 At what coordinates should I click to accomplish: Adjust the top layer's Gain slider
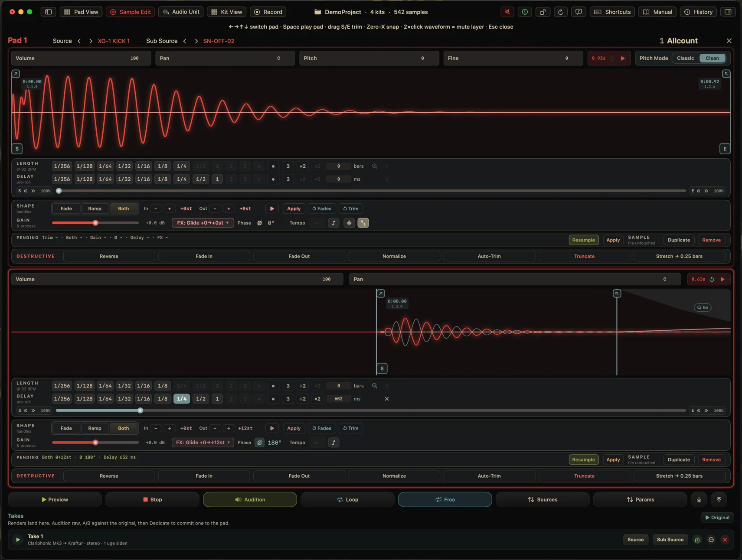click(95, 223)
